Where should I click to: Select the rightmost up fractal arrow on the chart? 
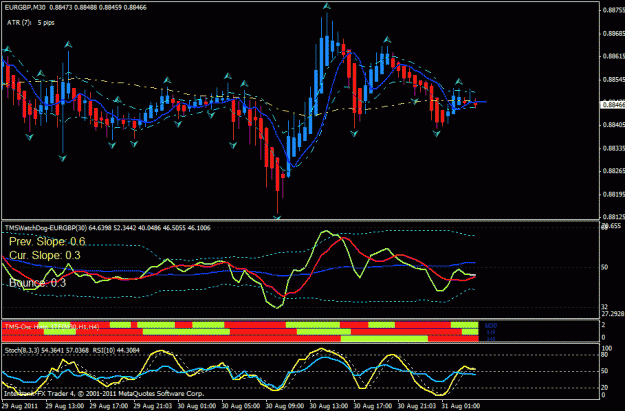[x=459, y=81]
